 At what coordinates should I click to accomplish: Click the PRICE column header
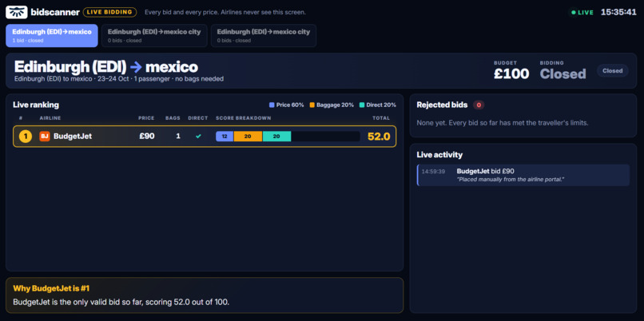(x=146, y=118)
